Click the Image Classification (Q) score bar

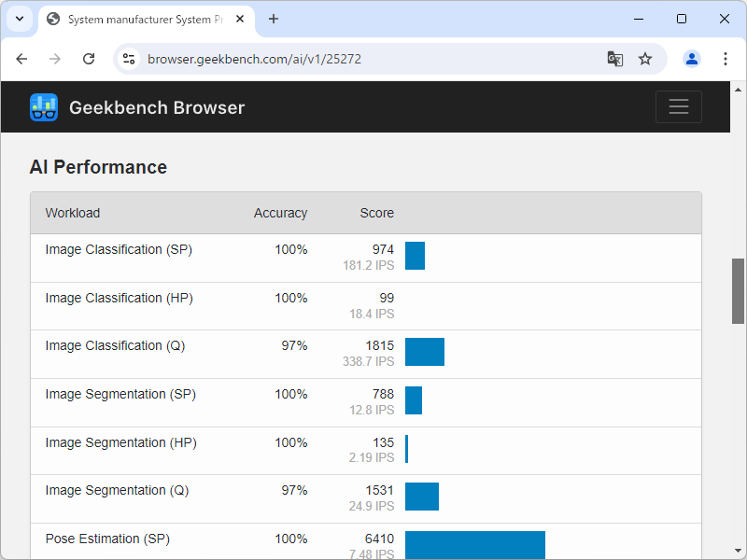click(x=425, y=352)
